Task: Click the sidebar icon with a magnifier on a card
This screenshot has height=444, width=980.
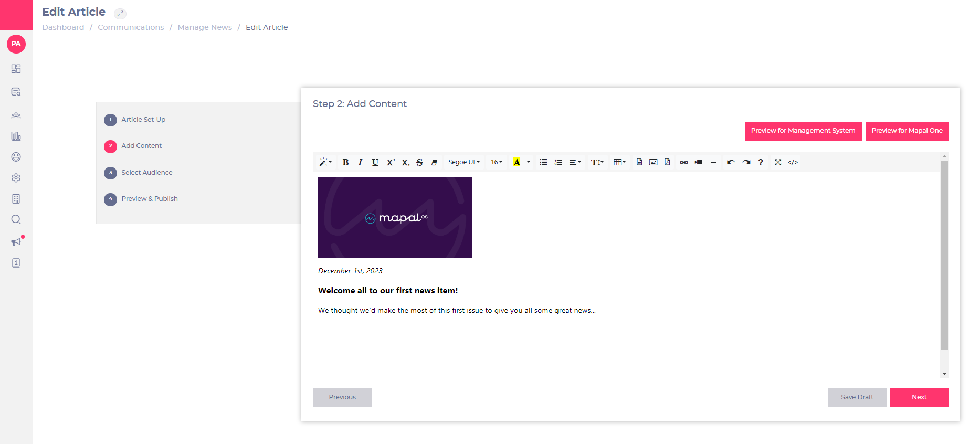Action: point(16,92)
